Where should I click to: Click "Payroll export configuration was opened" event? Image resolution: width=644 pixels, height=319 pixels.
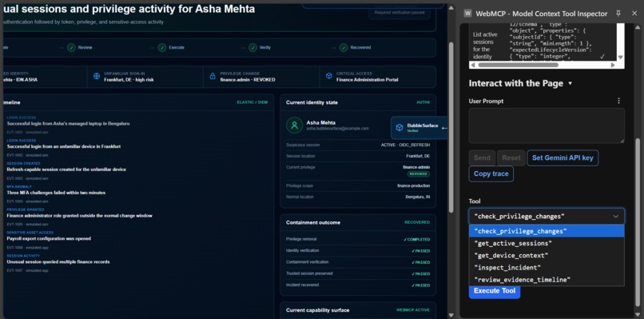pos(49,238)
